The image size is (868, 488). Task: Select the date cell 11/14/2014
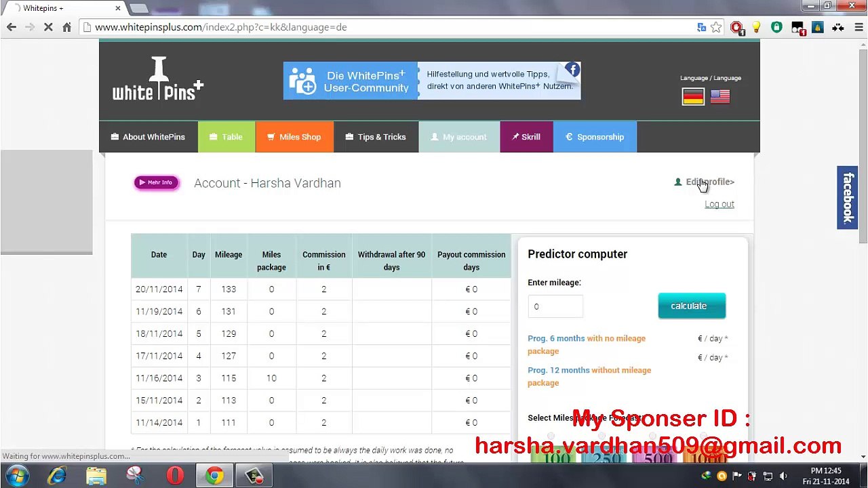click(x=159, y=423)
